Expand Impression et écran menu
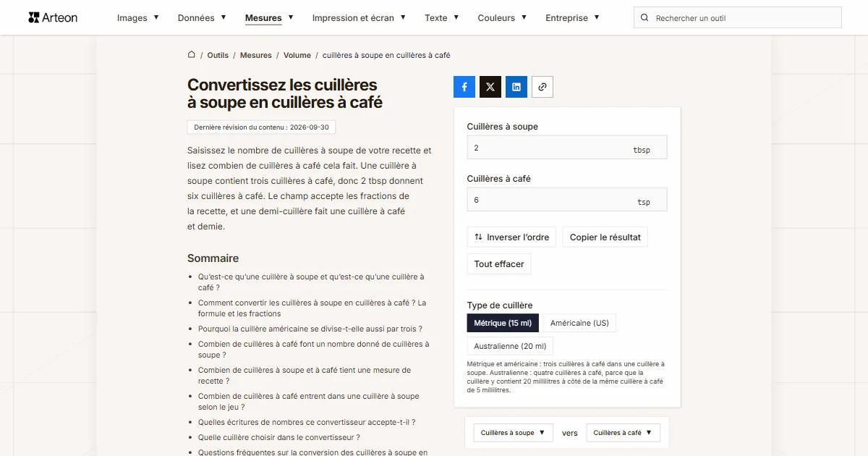 click(x=359, y=18)
